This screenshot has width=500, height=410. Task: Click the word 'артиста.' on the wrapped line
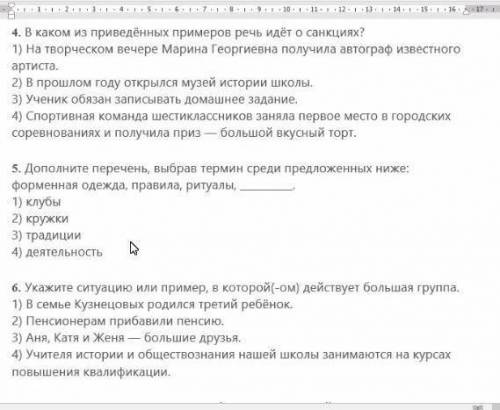(35, 66)
